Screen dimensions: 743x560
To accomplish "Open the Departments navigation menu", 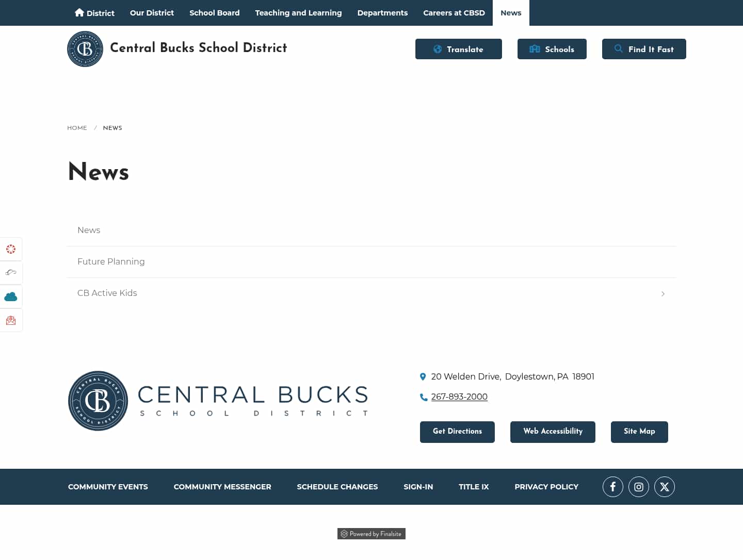I will coord(382,12).
